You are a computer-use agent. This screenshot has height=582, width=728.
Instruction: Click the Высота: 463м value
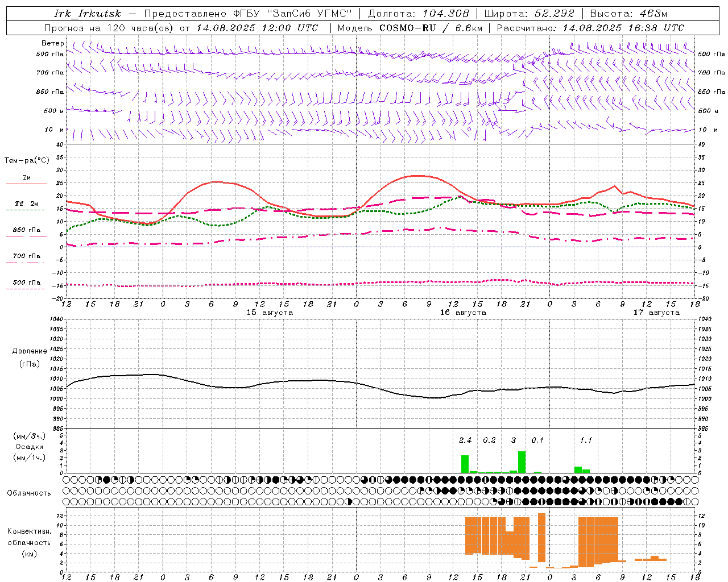click(628, 14)
